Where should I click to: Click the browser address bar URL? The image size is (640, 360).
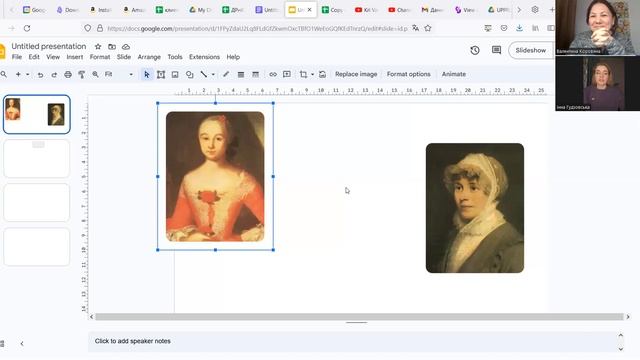257,29
